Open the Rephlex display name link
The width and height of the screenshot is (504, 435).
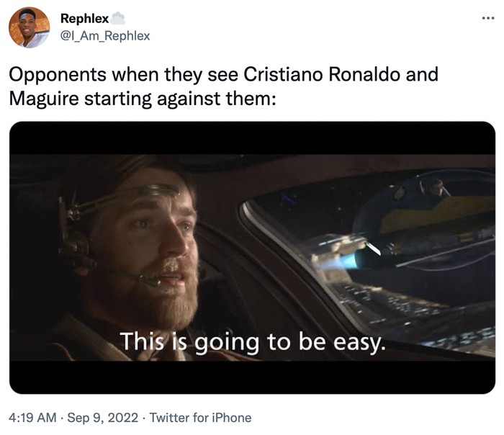coord(84,19)
